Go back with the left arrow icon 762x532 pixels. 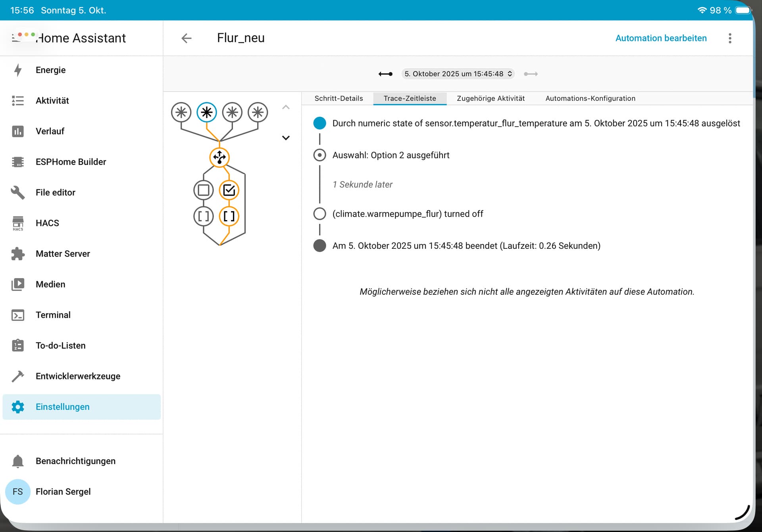[186, 38]
